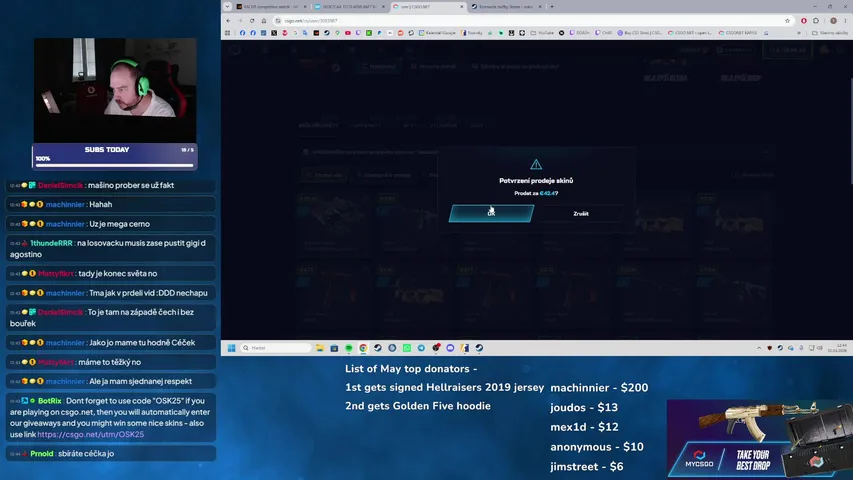Viewport: 853px width, 480px height.
Task: Open the Slovníky bookmark
Action: (472, 33)
